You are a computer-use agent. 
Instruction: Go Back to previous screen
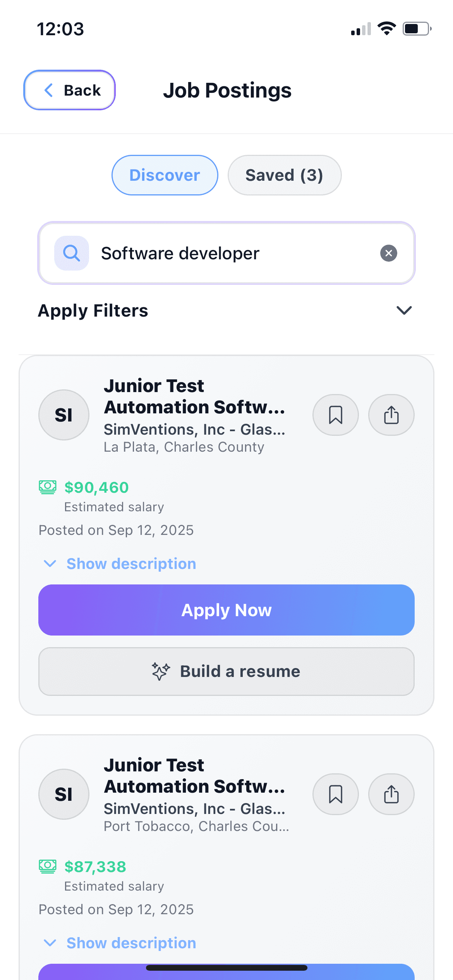click(x=70, y=90)
